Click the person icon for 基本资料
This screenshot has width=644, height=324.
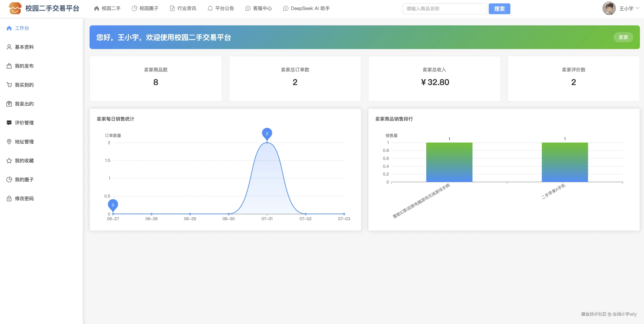[9, 47]
